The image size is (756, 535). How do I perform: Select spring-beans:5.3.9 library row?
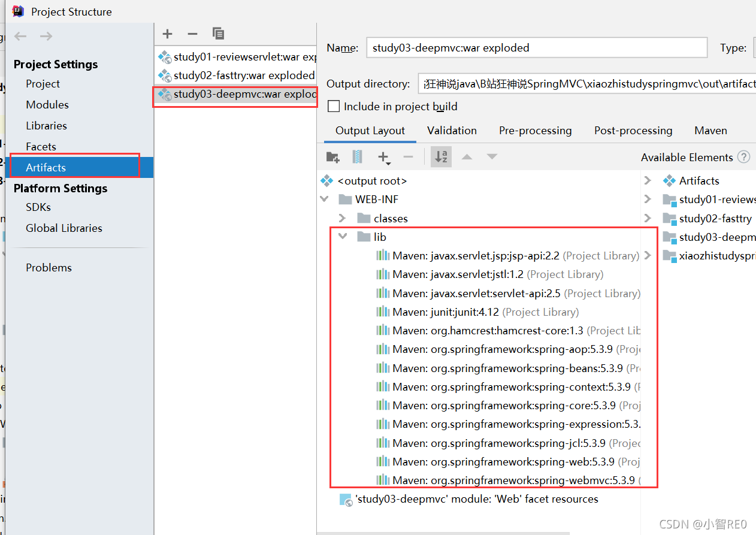point(508,368)
